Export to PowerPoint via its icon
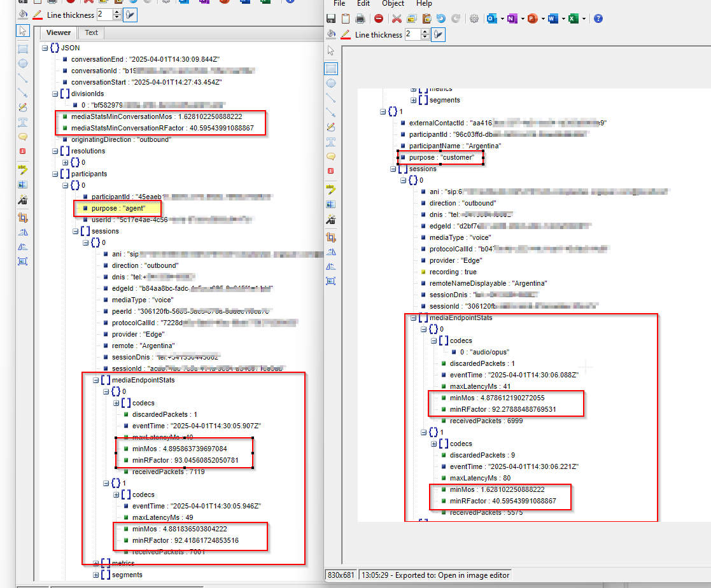Image resolution: width=711 pixels, height=588 pixels. coord(532,18)
